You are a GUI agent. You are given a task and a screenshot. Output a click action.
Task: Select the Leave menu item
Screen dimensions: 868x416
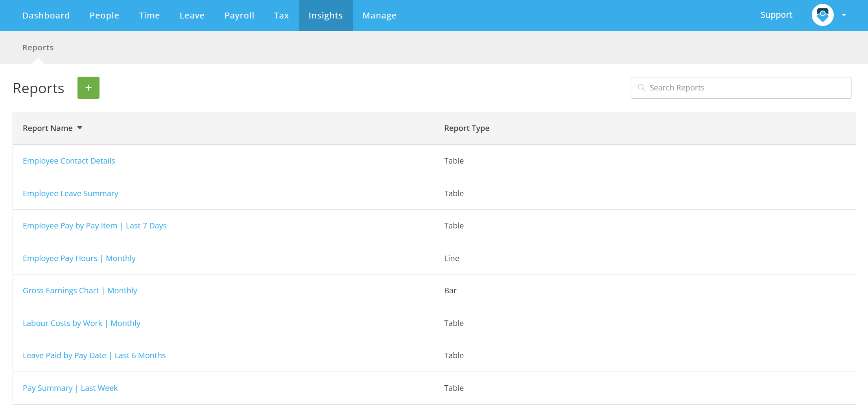point(192,15)
